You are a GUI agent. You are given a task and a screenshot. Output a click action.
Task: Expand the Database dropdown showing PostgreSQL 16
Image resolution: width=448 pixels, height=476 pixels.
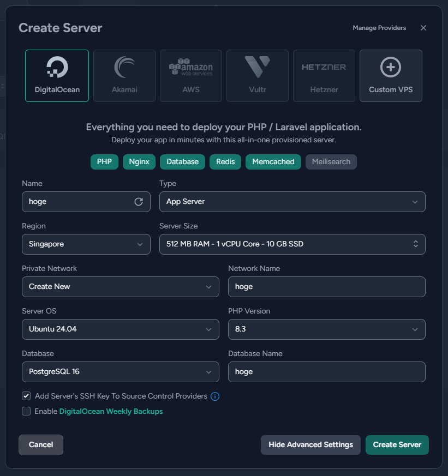pyautogui.click(x=120, y=371)
